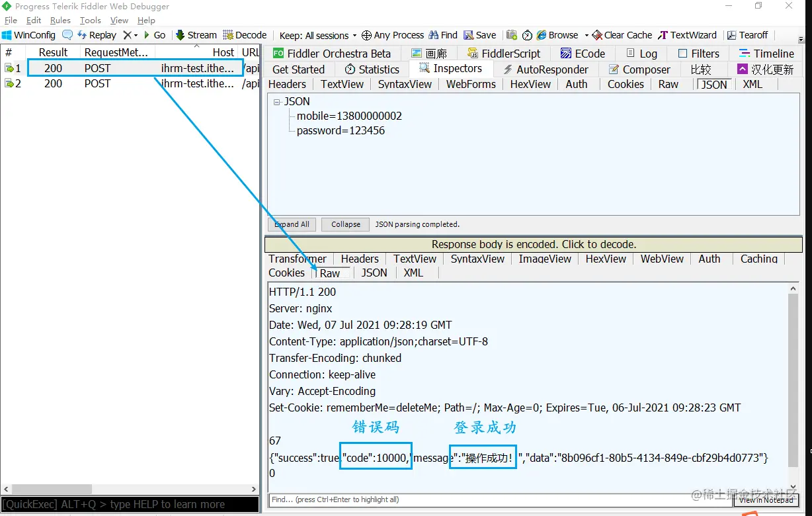This screenshot has height=516, width=812.
Task: Click the session list horizontal scrollbar
Action: pyautogui.click(x=130, y=490)
